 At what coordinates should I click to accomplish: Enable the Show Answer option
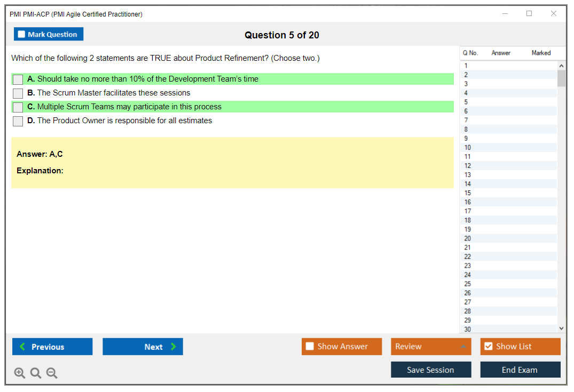(x=310, y=347)
